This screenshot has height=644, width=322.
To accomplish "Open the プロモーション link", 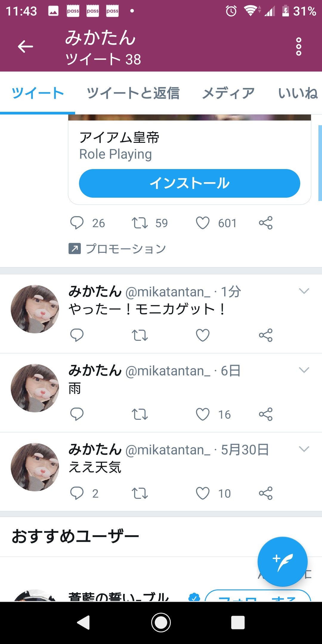I will pos(125,249).
